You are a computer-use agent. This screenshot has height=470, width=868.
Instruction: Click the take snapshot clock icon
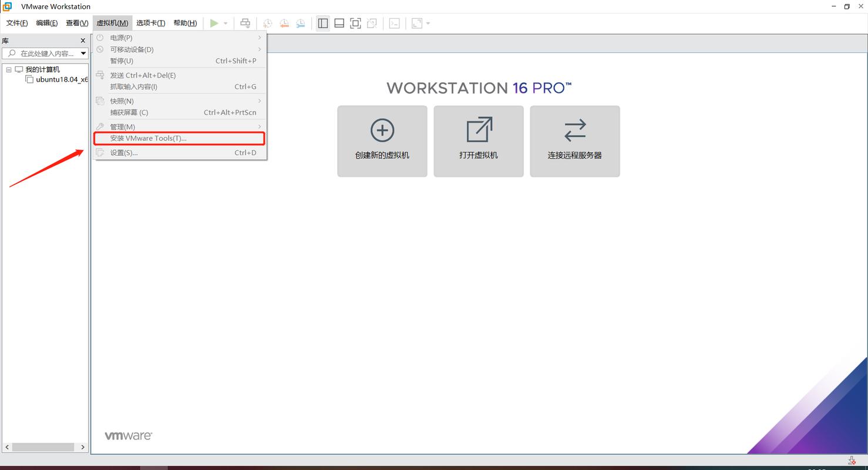point(267,23)
